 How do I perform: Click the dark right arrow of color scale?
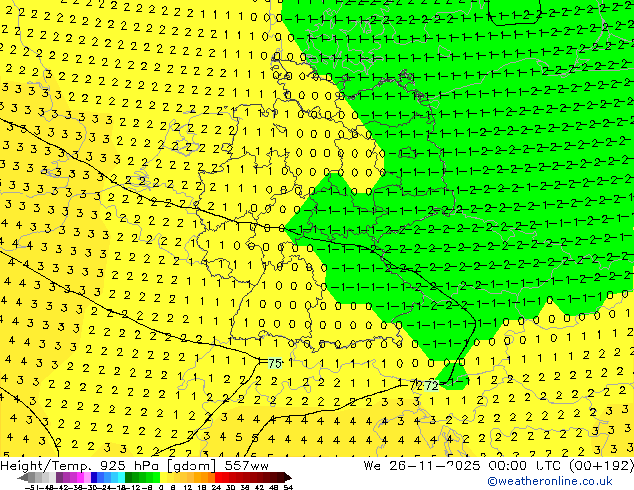click(288, 478)
